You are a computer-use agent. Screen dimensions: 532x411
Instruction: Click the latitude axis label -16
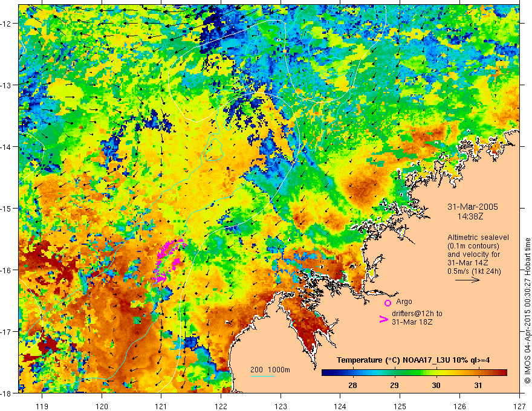pyautogui.click(x=6, y=270)
